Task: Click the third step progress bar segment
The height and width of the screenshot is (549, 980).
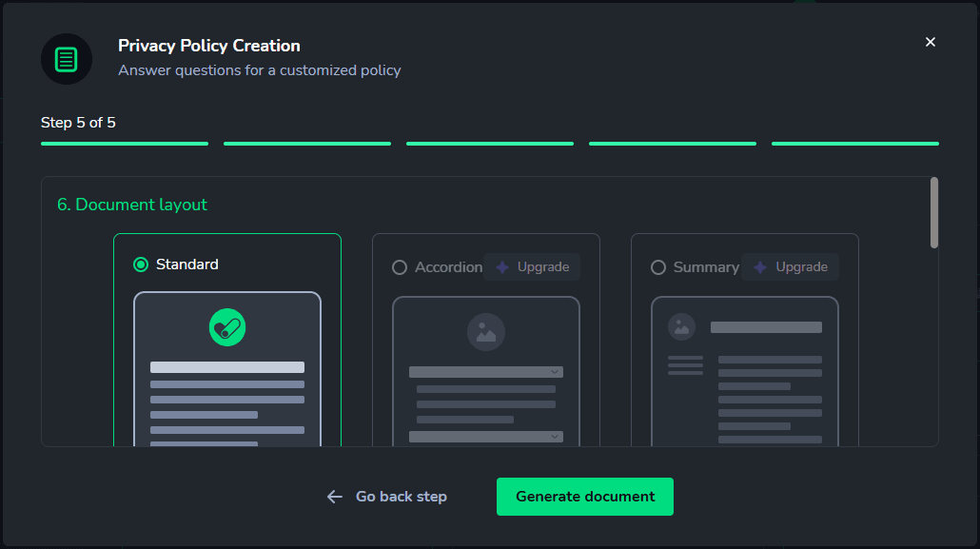Action: (490, 144)
